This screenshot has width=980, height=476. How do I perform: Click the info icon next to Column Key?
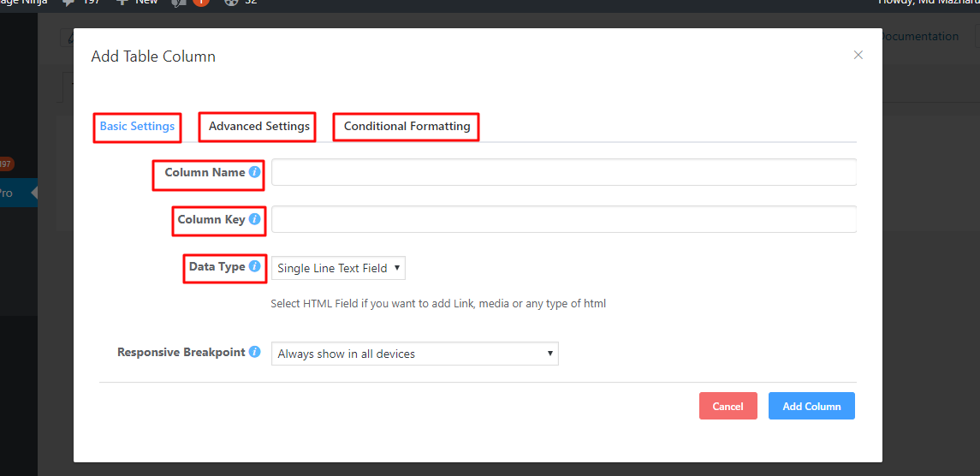[x=254, y=219]
